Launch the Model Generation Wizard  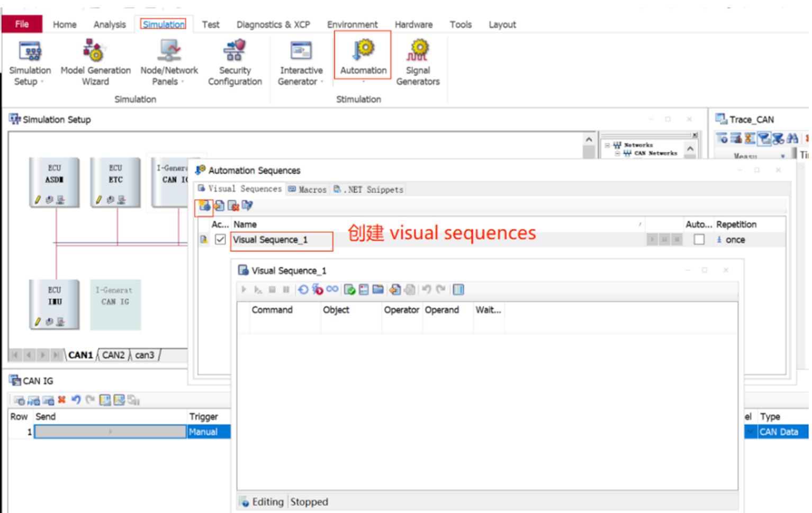pos(95,62)
